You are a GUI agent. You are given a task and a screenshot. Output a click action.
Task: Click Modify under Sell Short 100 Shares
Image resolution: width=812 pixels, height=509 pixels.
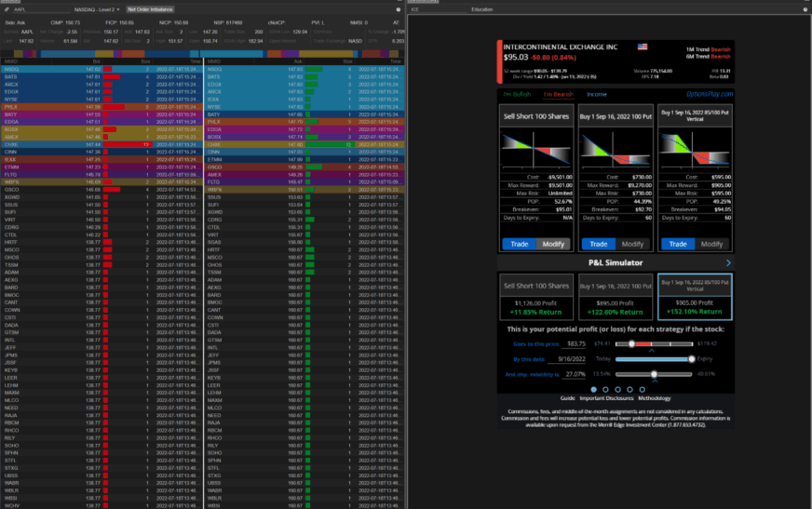point(553,244)
